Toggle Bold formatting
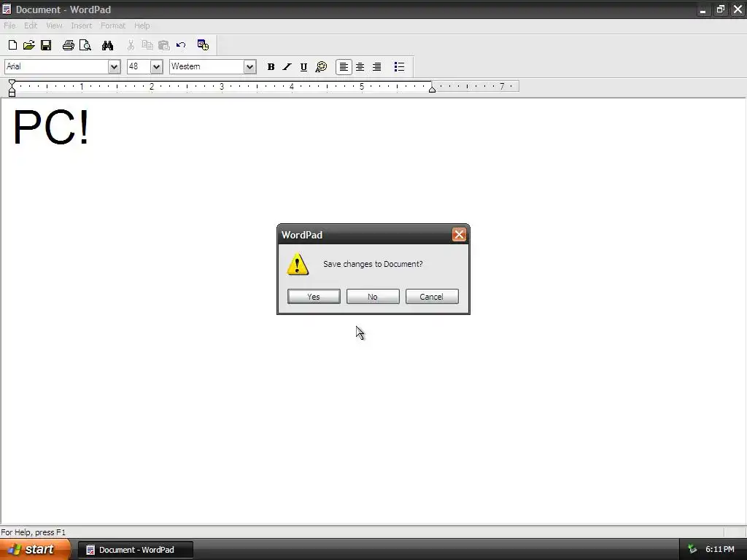Image resolution: width=747 pixels, height=560 pixels. 271,66
